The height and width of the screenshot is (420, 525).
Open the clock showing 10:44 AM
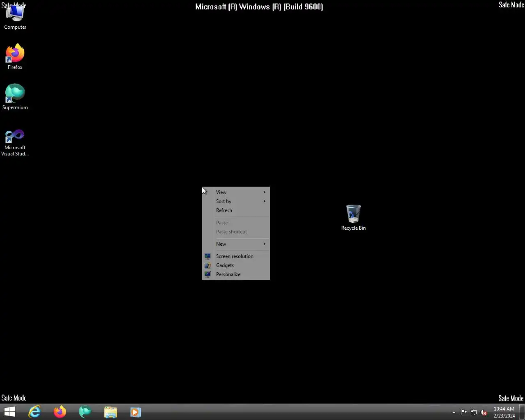tap(504, 412)
